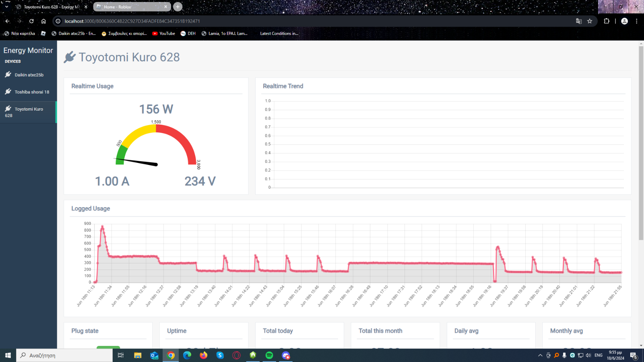The width and height of the screenshot is (644, 362).
Task: Open File Explorer from the taskbar
Action: pyautogui.click(x=138, y=355)
